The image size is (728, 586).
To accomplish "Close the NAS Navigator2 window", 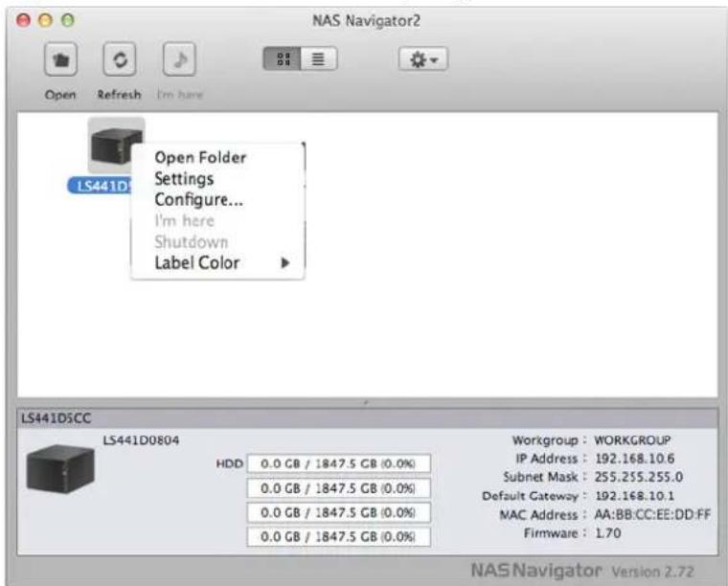I will click(x=23, y=20).
